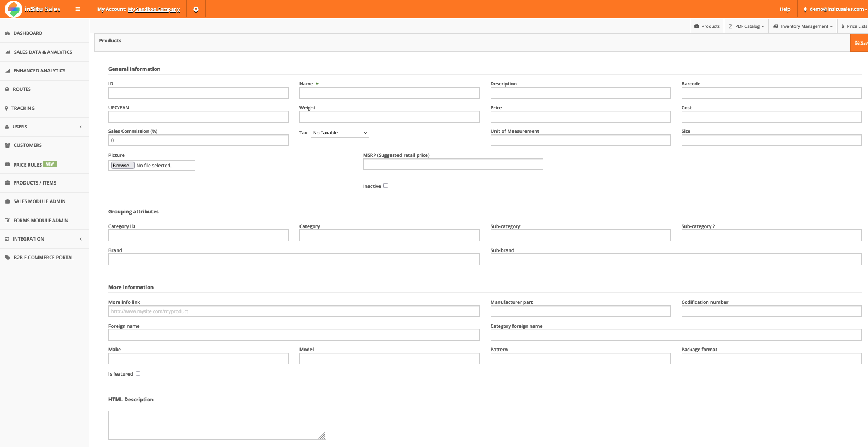The height and width of the screenshot is (447, 868).
Task: Click Browse to choose picture file
Action: 123,166
